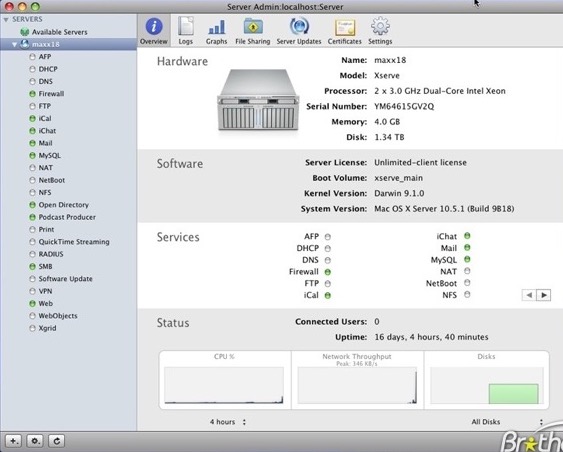
Task: Click the Unlimited-client license text
Action: pyautogui.click(x=420, y=162)
